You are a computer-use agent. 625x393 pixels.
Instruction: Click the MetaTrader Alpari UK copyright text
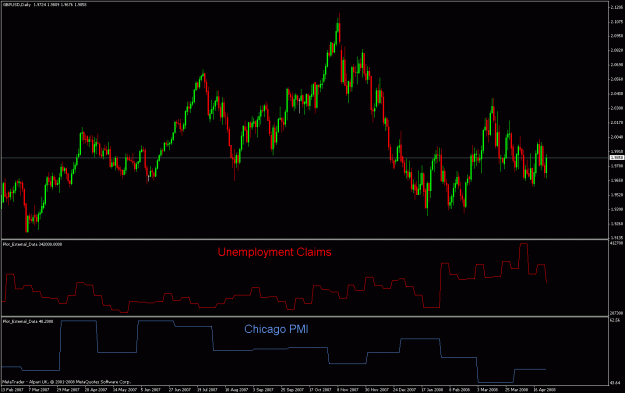point(67,382)
